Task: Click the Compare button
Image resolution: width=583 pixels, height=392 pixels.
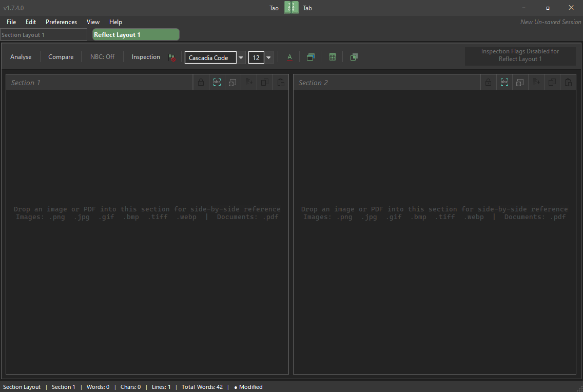Action: 61,57
